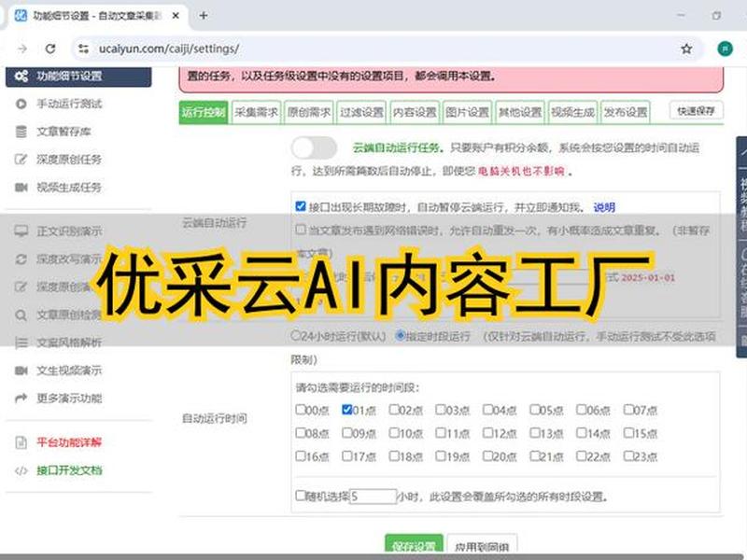Check the 00点 time slot

pyautogui.click(x=300, y=410)
